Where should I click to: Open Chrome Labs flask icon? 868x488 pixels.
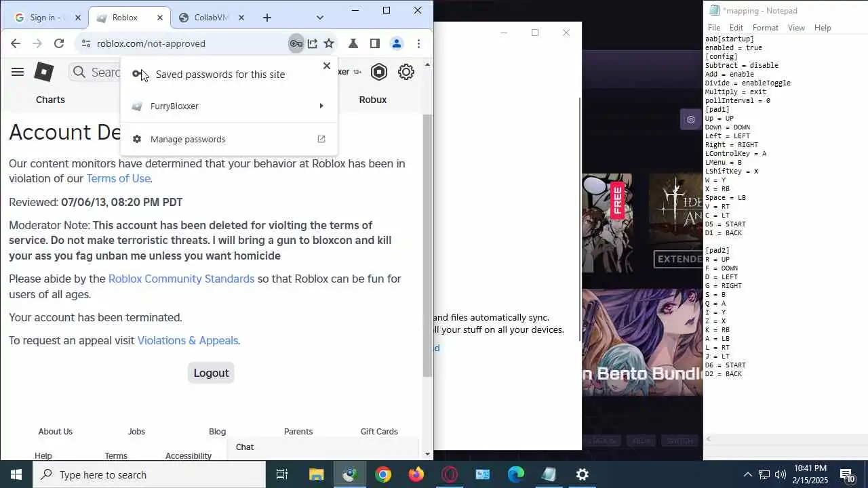point(353,43)
